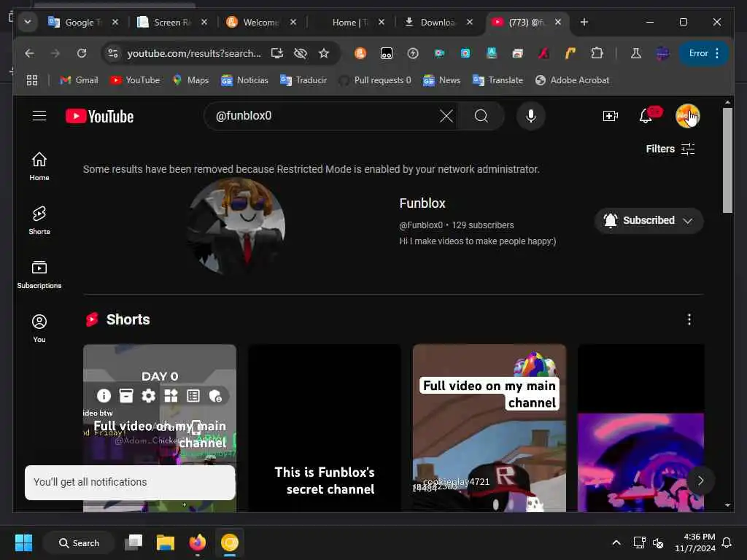Click the muted volume tray icon
Screen dimensions: 747x560
pyautogui.click(x=658, y=542)
